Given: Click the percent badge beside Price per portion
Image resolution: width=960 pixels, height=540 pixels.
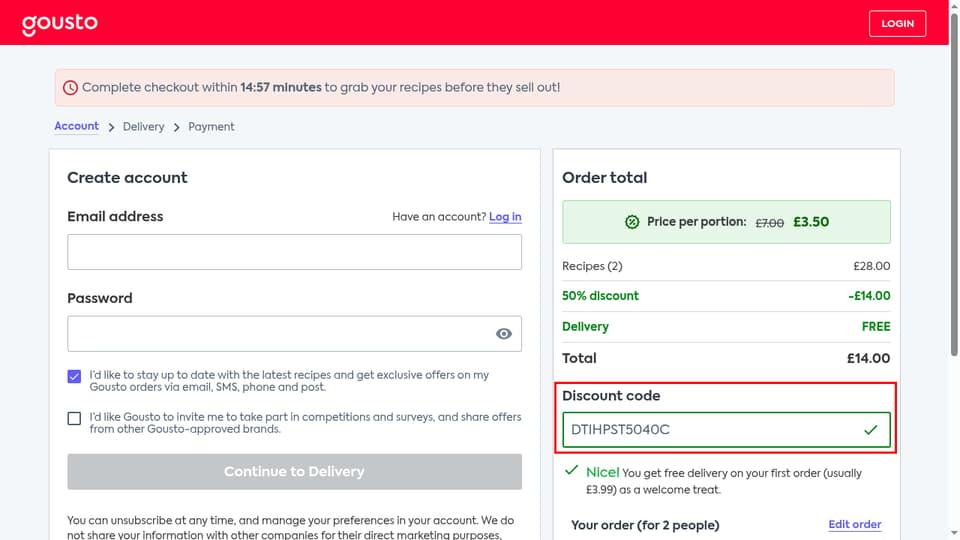Looking at the screenshot, I should pyautogui.click(x=632, y=222).
